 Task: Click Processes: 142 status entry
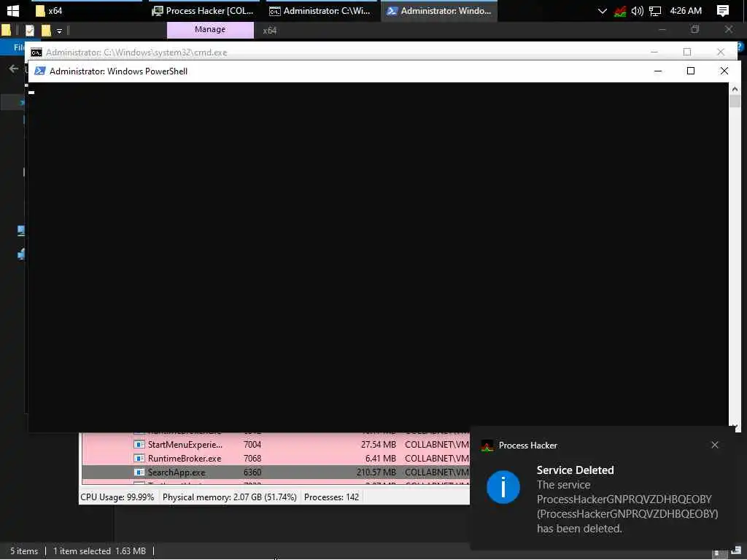coord(331,497)
